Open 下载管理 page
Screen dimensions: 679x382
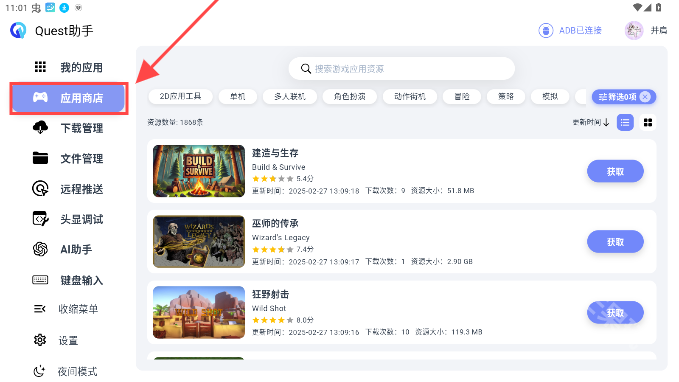tap(68, 128)
